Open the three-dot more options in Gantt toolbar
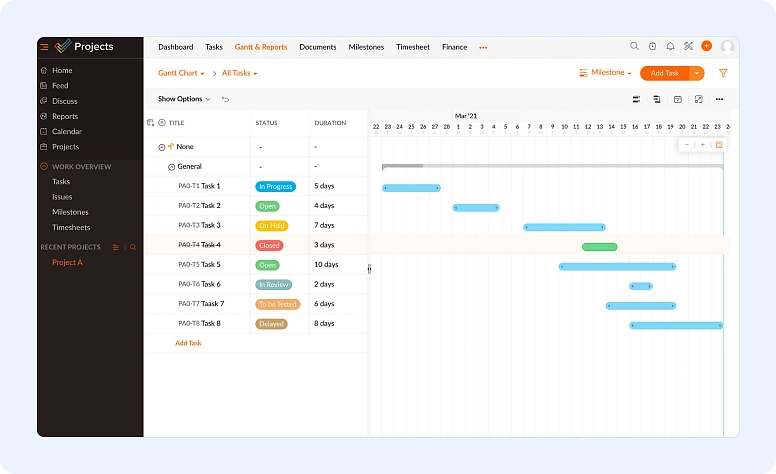This screenshot has height=474, width=776. pos(719,99)
